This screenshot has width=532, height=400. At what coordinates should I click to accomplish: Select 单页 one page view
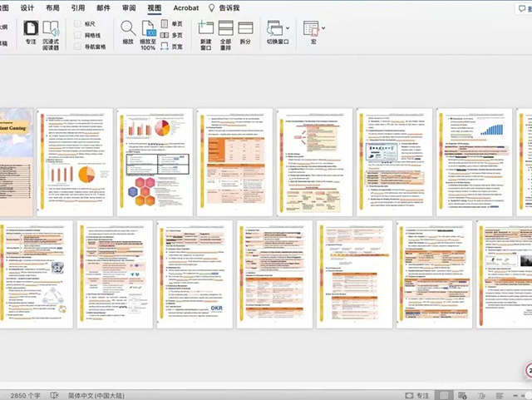coord(172,24)
